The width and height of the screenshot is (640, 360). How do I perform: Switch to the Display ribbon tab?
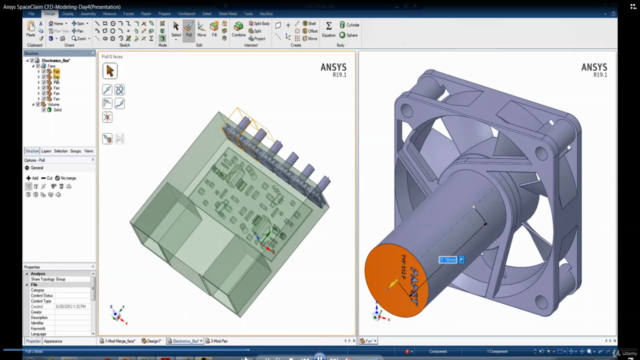(x=68, y=14)
